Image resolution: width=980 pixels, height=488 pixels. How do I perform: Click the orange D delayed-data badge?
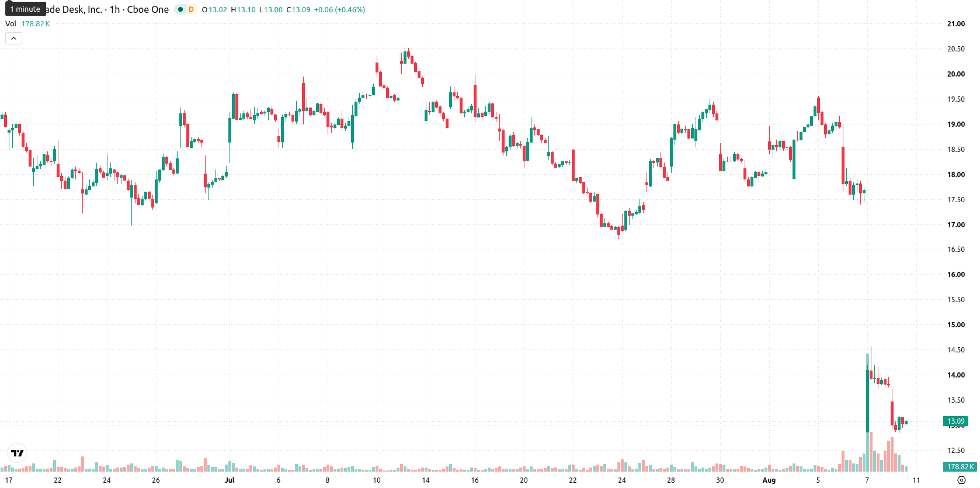[191, 9]
